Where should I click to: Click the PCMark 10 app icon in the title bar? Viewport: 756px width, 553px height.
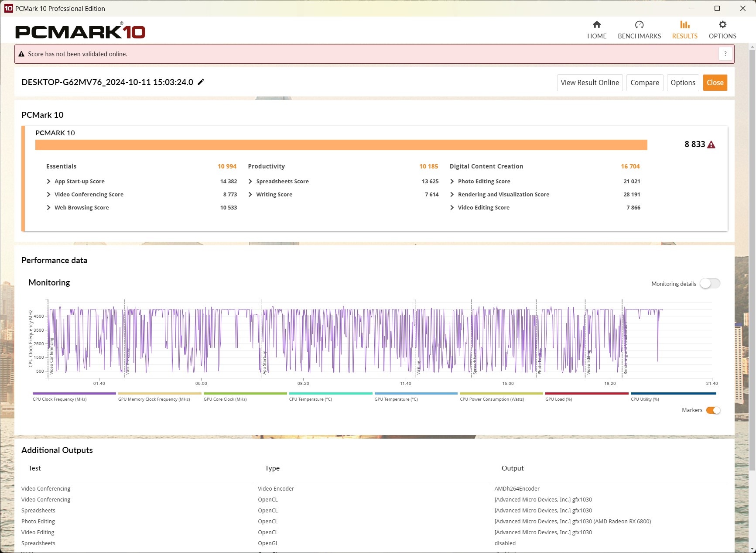click(x=8, y=8)
